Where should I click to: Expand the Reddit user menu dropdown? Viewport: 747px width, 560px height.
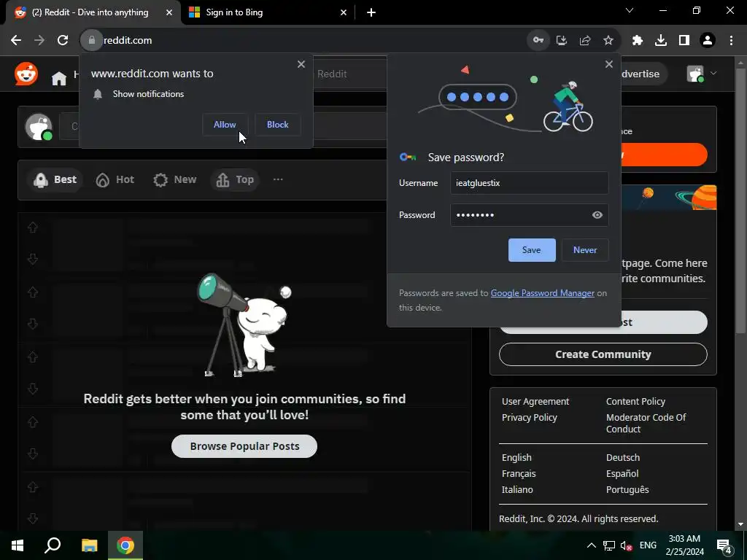point(713,74)
